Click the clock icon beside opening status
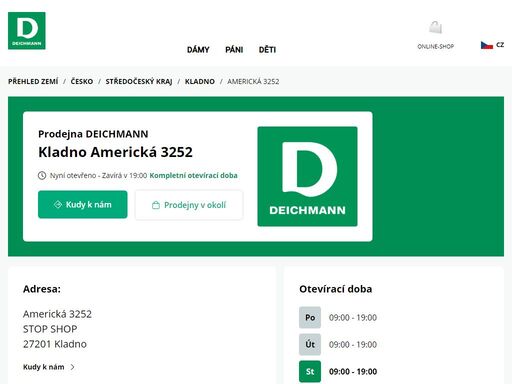The image size is (512, 384). pyautogui.click(x=42, y=175)
